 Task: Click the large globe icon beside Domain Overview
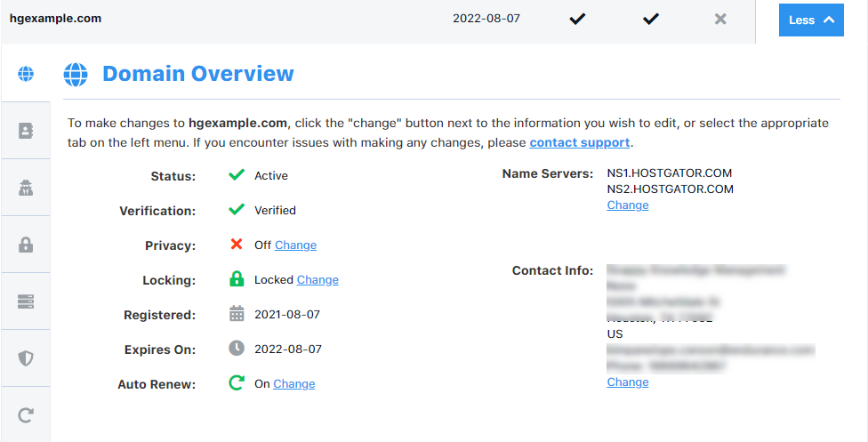[76, 74]
